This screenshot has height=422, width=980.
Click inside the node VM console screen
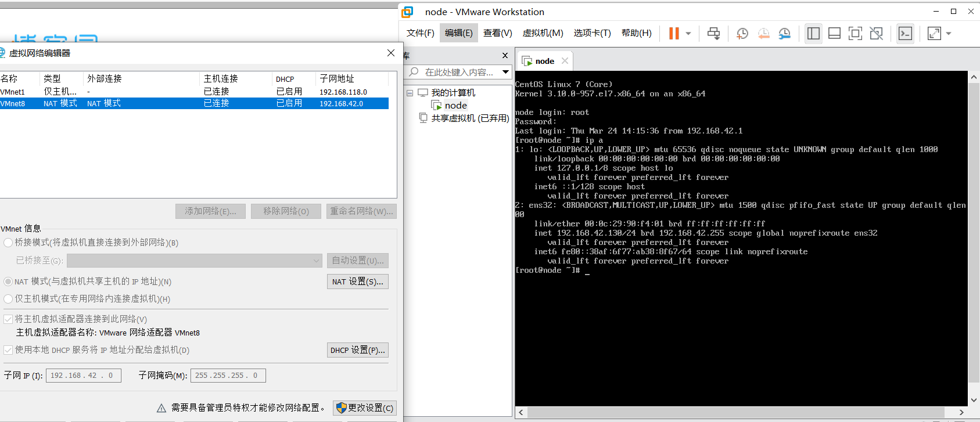pos(741,238)
